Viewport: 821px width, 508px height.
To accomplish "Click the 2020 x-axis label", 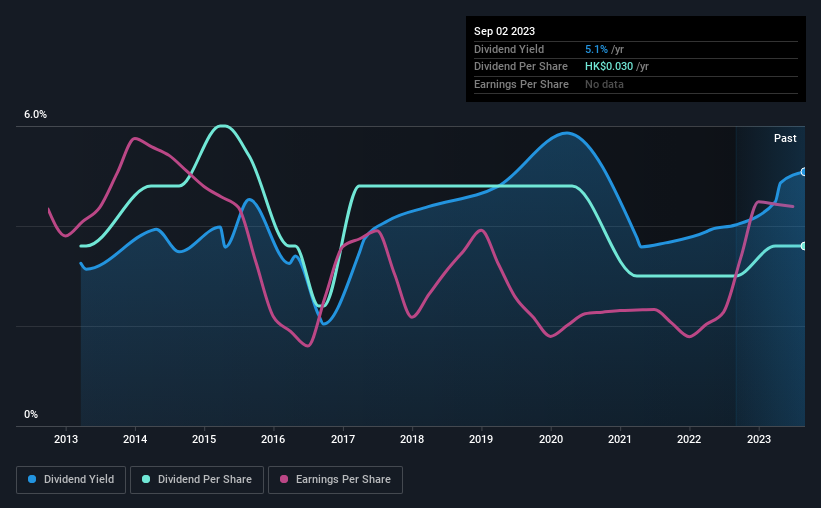I will tap(551, 439).
